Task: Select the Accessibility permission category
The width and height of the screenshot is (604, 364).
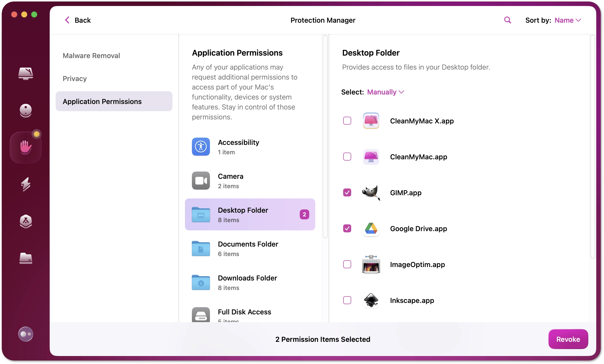Action: tap(250, 147)
